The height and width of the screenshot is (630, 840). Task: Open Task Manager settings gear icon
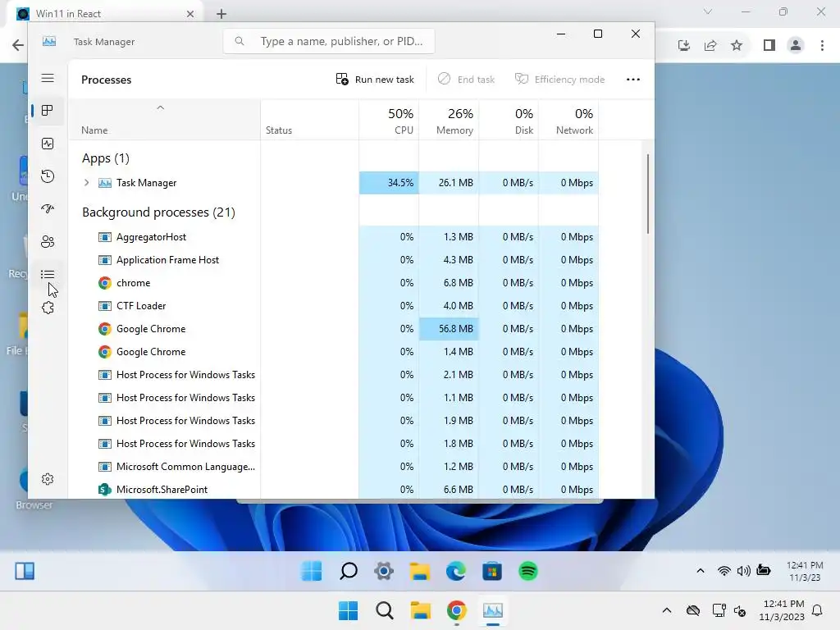tap(48, 479)
